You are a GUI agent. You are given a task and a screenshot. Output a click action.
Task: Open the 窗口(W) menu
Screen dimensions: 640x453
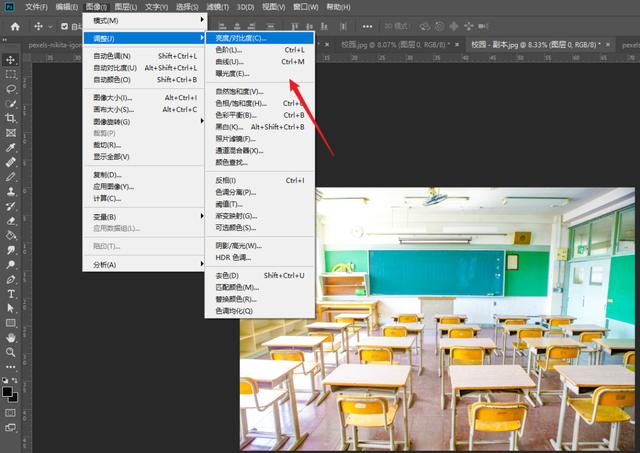point(306,7)
